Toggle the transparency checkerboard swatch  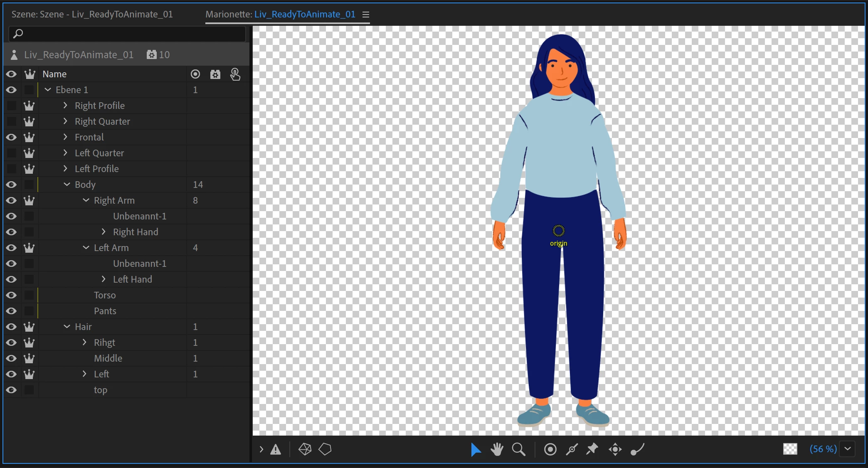tap(790, 449)
